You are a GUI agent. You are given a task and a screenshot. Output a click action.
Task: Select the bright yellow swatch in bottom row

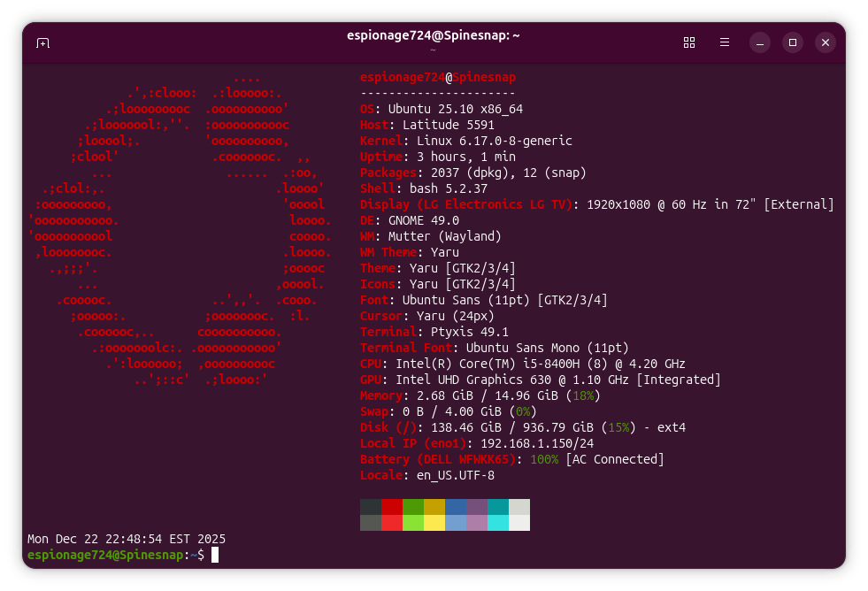click(x=434, y=523)
